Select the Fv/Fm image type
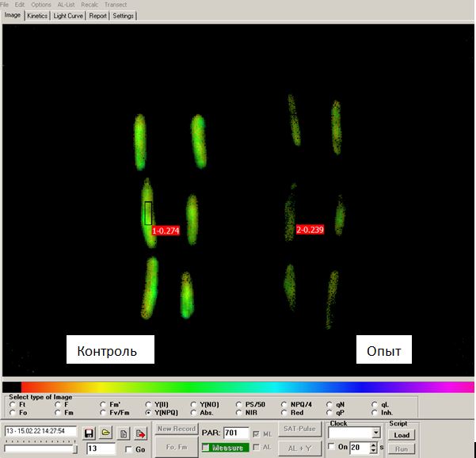Viewport: 476px width, 458px height. 104,413
